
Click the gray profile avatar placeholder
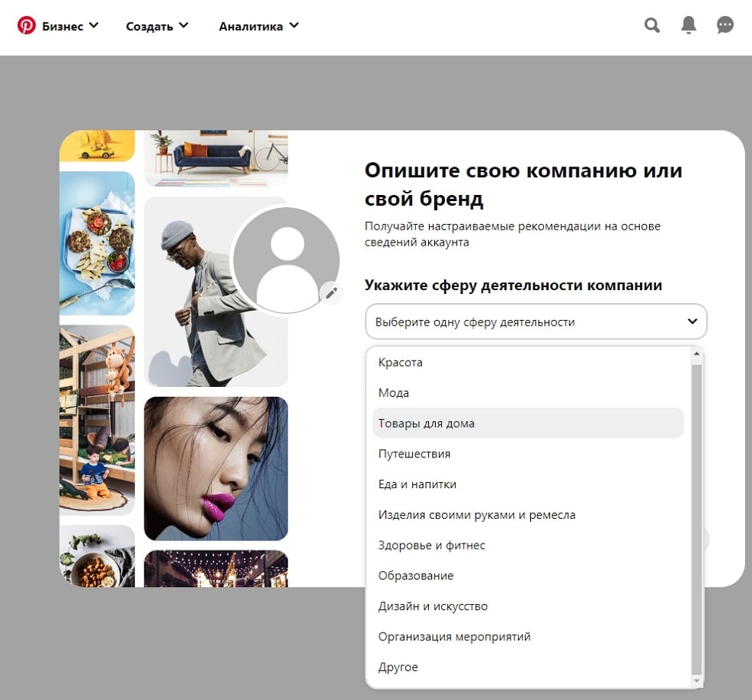point(287,259)
